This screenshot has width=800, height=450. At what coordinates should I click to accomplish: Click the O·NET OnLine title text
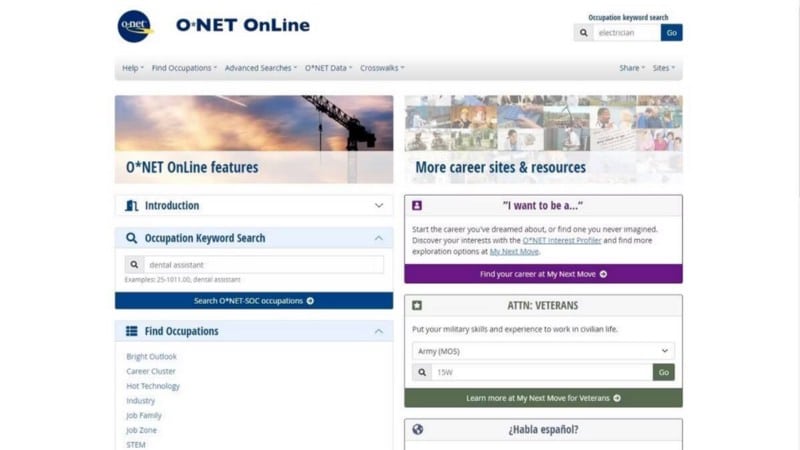click(243, 25)
